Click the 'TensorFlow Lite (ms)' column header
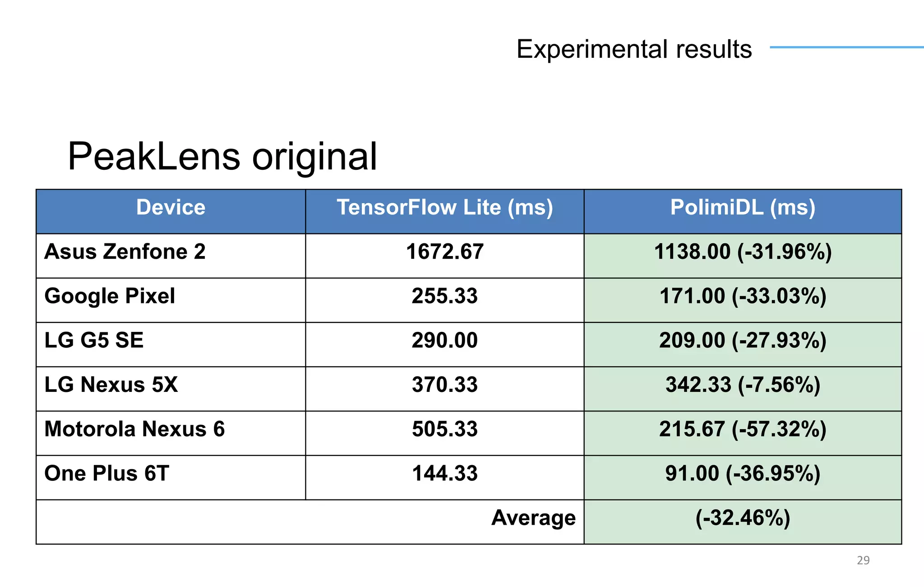 tap(445, 211)
